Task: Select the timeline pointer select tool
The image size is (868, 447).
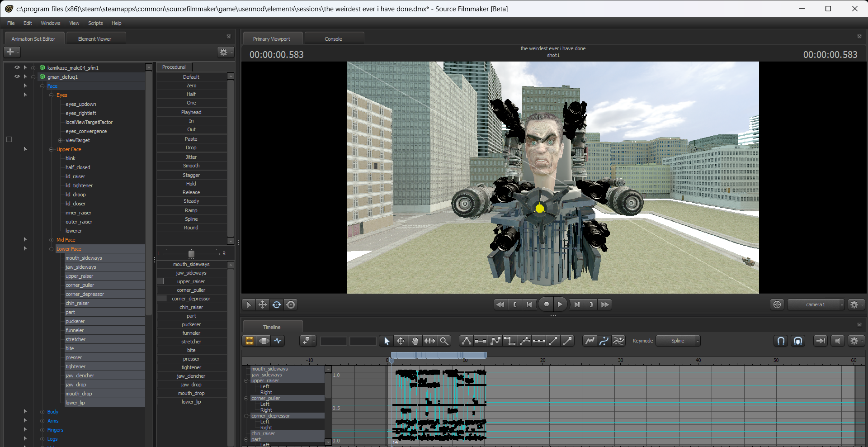Action: [387, 341]
